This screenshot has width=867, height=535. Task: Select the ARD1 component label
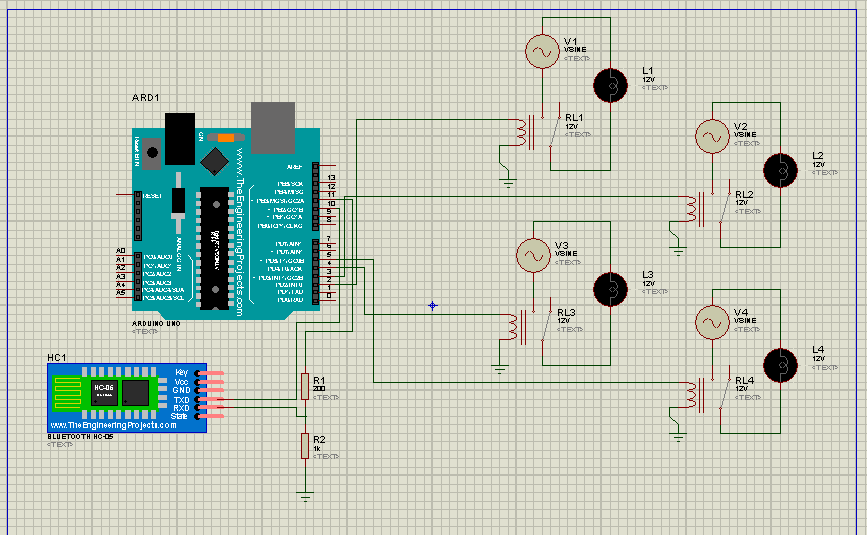pos(145,97)
